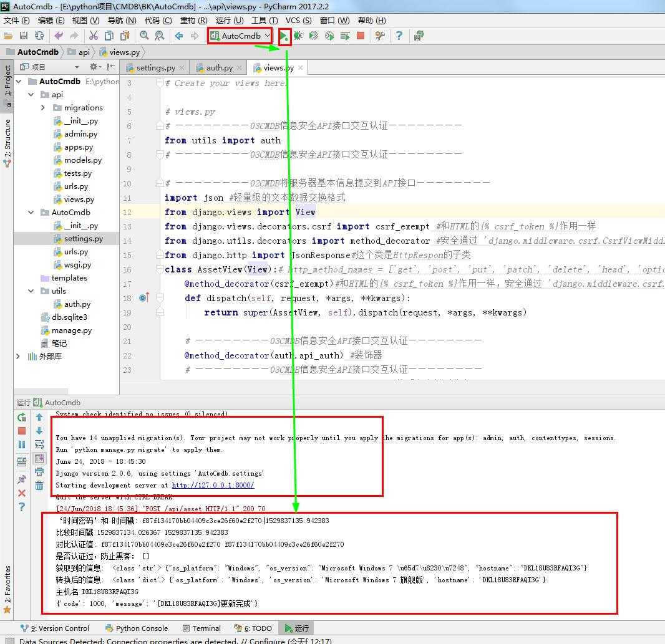Click the Profile run toolbar icon

(x=329, y=36)
